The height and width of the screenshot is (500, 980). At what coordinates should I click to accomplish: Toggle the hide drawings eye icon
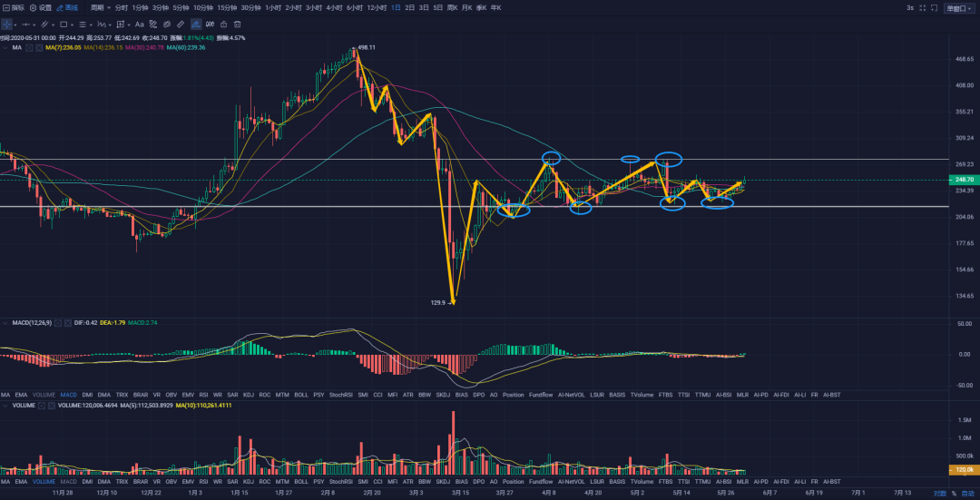coord(210,25)
